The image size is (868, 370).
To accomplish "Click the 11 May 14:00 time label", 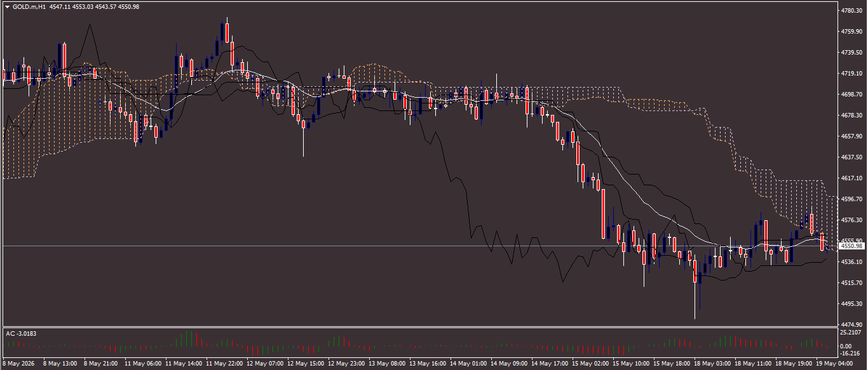I will tap(184, 364).
